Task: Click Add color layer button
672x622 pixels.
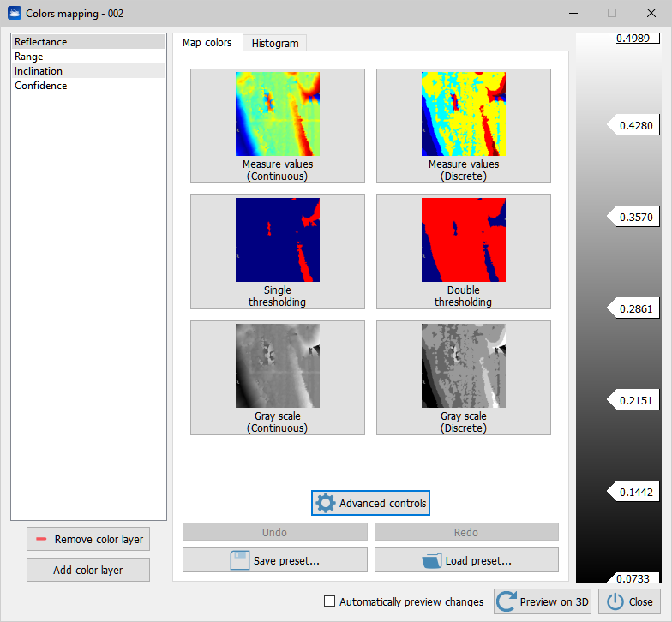Action: click(88, 570)
